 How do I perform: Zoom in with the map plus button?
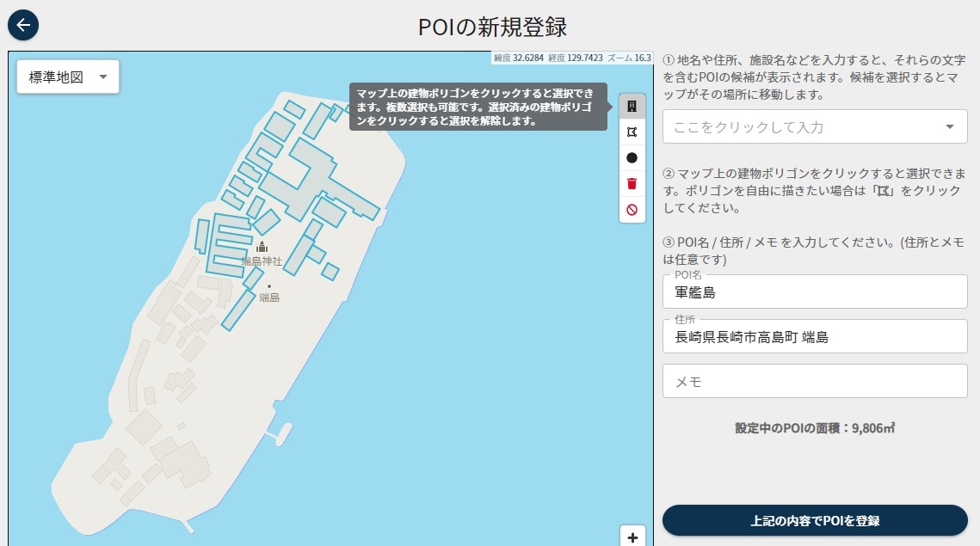pyautogui.click(x=632, y=537)
